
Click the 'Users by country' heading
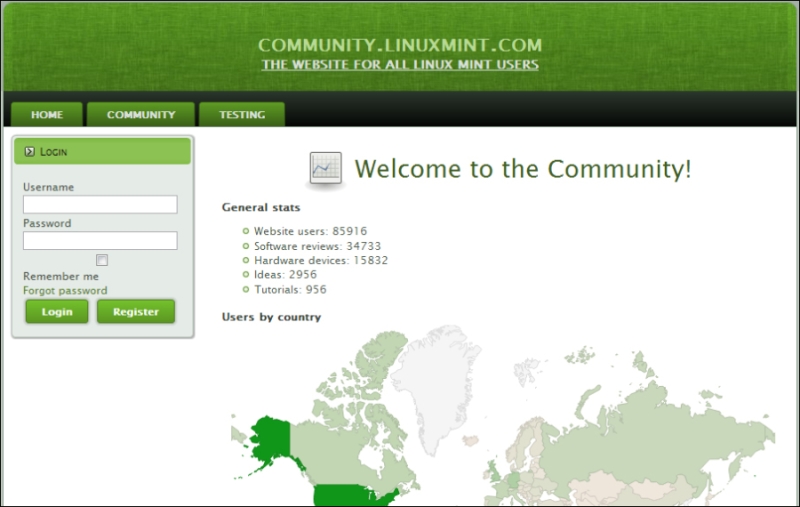coord(271,317)
